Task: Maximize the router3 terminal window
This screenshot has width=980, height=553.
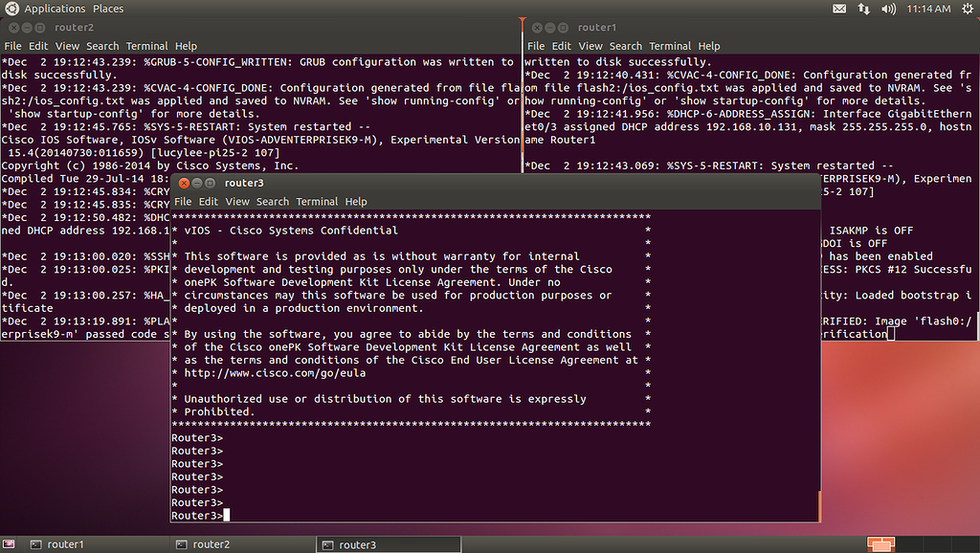Action: point(210,183)
